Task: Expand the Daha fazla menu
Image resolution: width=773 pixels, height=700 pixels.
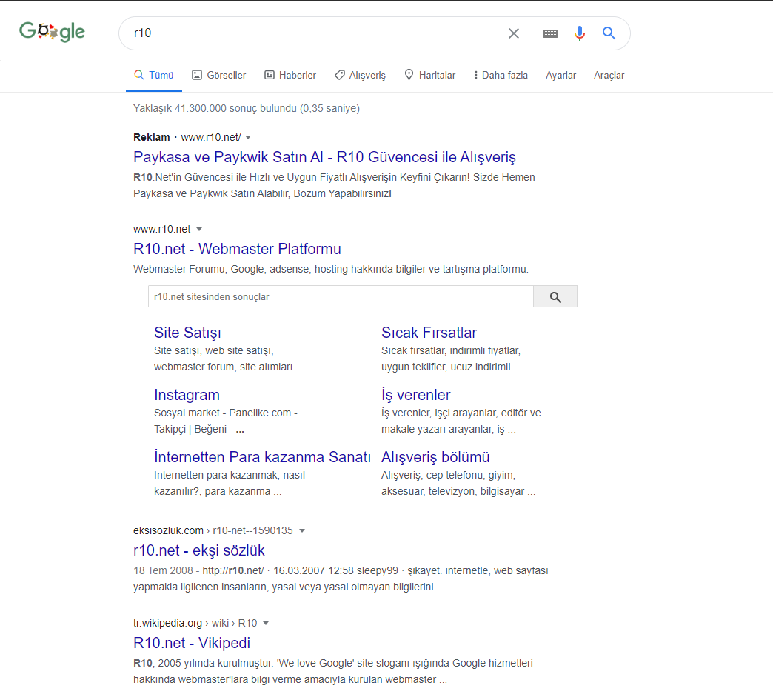Action: click(x=501, y=75)
